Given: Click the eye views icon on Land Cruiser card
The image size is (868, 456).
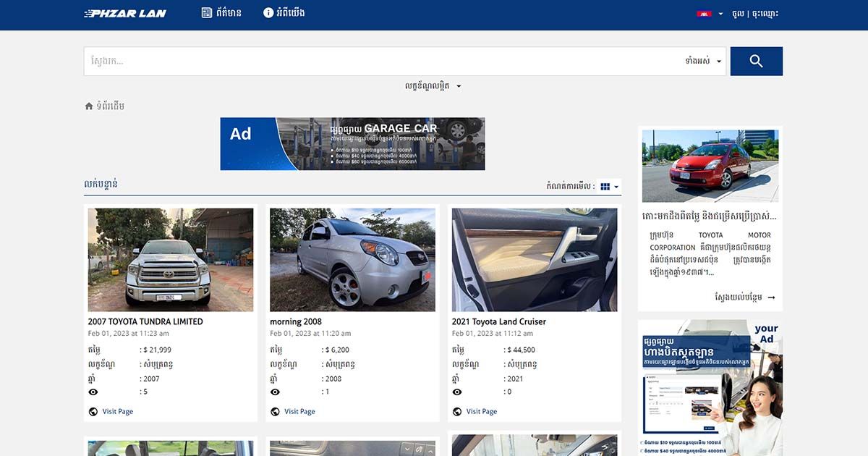Looking at the screenshot, I should point(457,392).
